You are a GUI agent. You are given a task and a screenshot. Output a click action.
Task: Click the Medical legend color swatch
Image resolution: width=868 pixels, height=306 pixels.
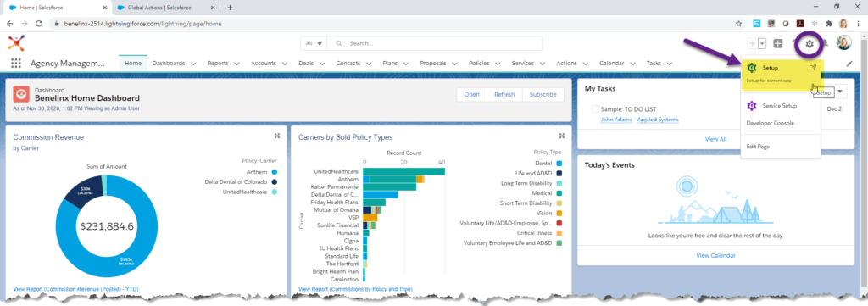pos(559,193)
